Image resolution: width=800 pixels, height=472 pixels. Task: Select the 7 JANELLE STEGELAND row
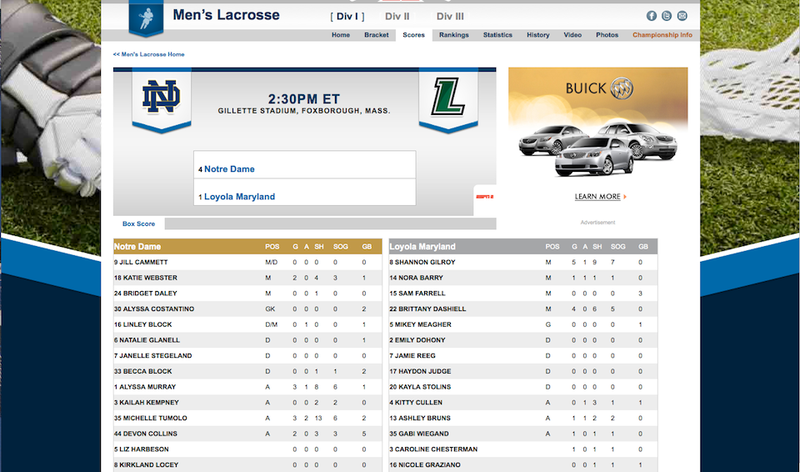pos(247,356)
